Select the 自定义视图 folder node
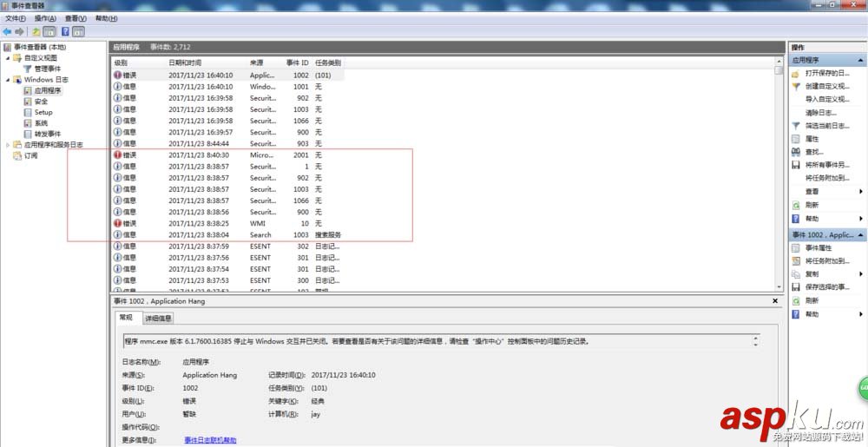Viewport: 868px width, 447px height. [x=40, y=57]
